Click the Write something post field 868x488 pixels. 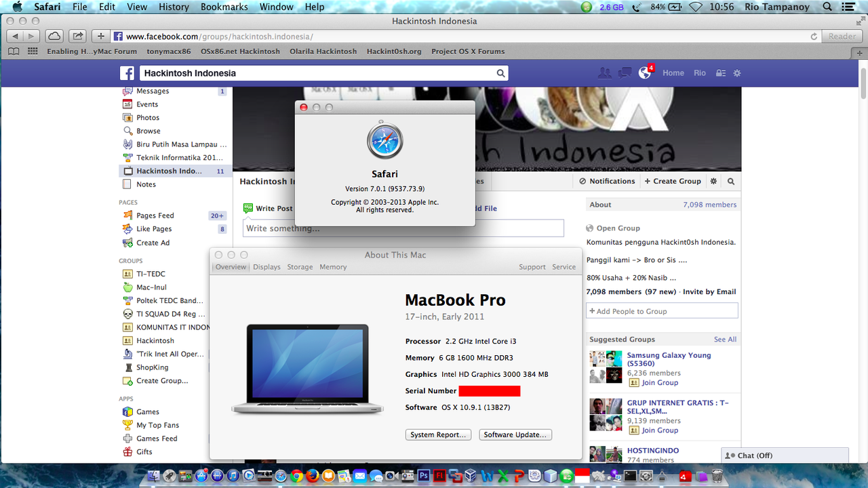coord(403,228)
